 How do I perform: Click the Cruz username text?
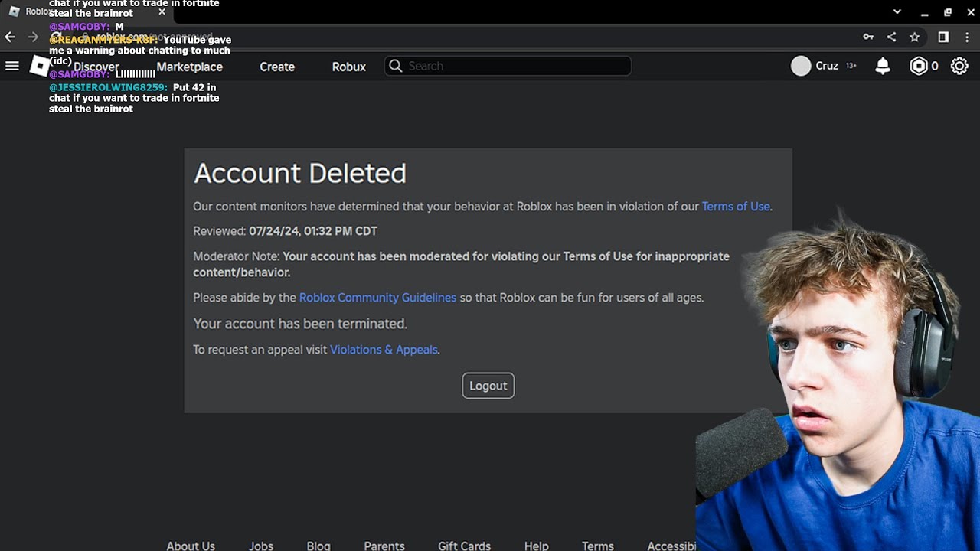click(x=827, y=66)
